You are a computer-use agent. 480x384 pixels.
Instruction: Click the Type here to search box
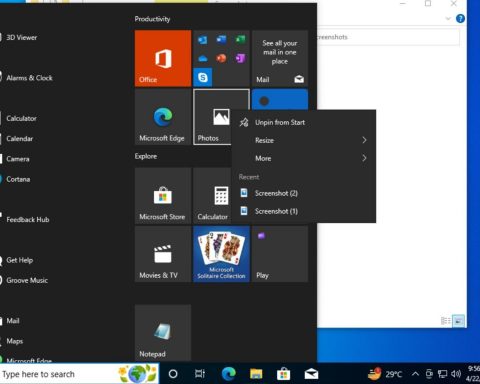click(x=79, y=374)
